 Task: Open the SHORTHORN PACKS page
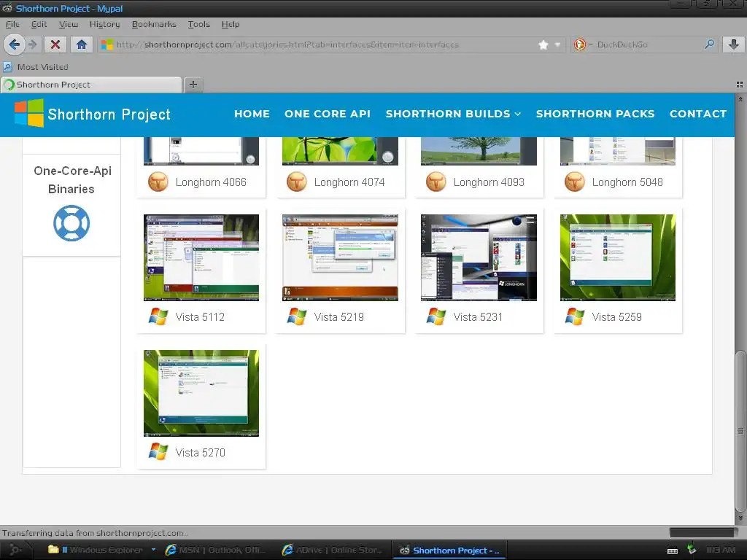[595, 114]
